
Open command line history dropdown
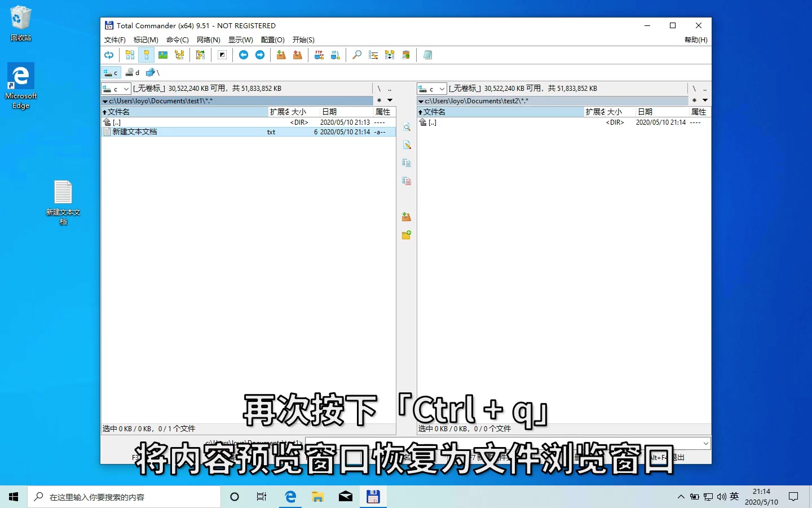(x=705, y=444)
